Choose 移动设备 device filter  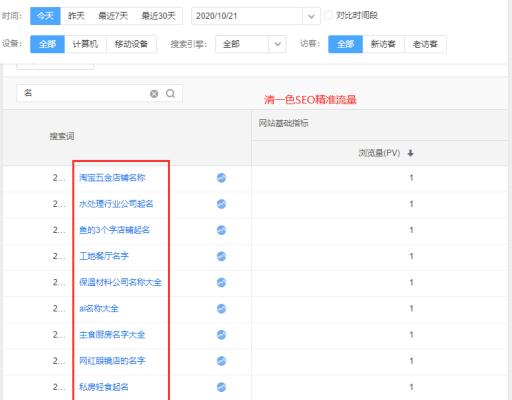pyautogui.click(x=131, y=44)
